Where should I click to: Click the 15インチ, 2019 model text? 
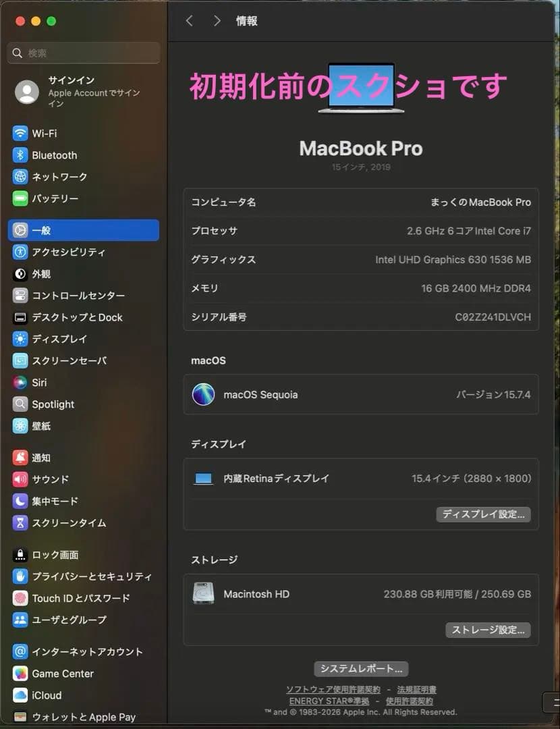pyautogui.click(x=361, y=167)
